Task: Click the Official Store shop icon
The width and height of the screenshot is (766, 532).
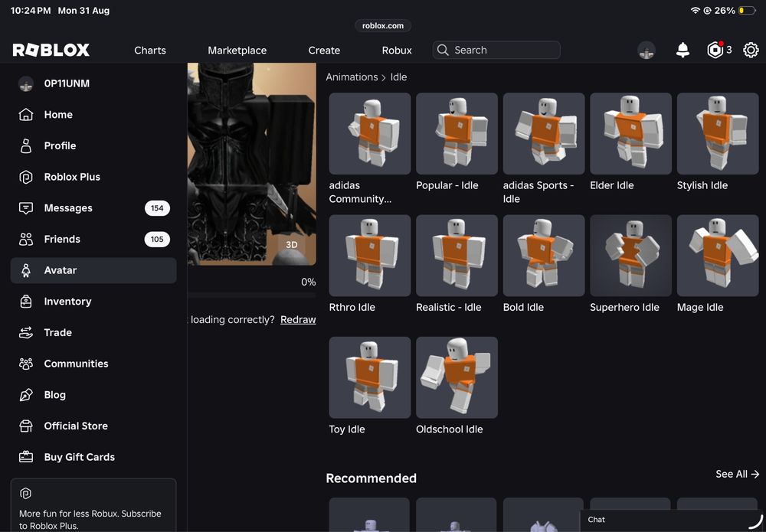Action: click(26, 426)
